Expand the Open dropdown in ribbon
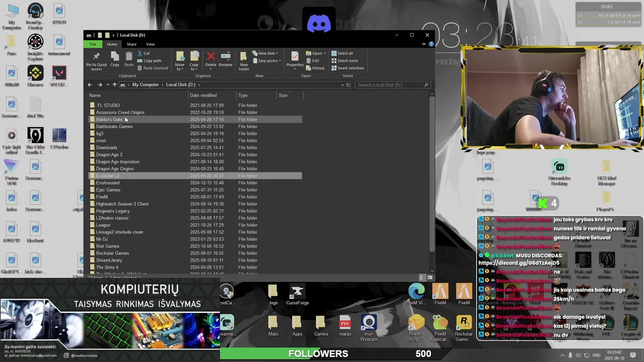Viewport: 644px width, 362px height. [x=325, y=53]
